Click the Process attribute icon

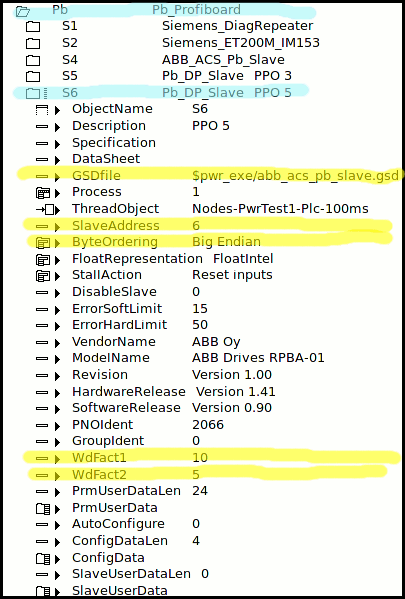coord(42,193)
